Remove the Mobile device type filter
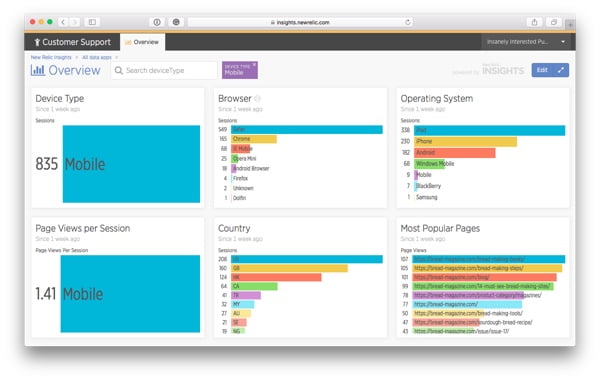The width and height of the screenshot is (600, 381). [254, 65]
